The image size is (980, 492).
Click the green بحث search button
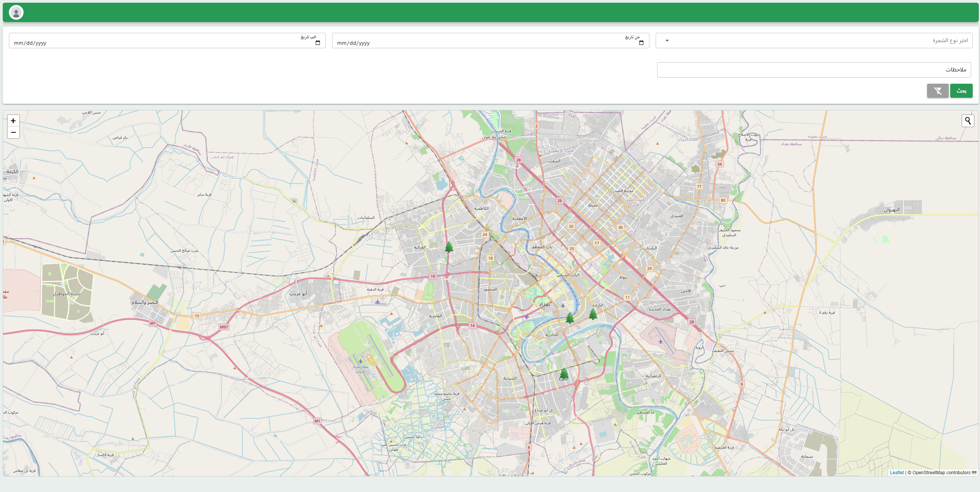pyautogui.click(x=961, y=91)
